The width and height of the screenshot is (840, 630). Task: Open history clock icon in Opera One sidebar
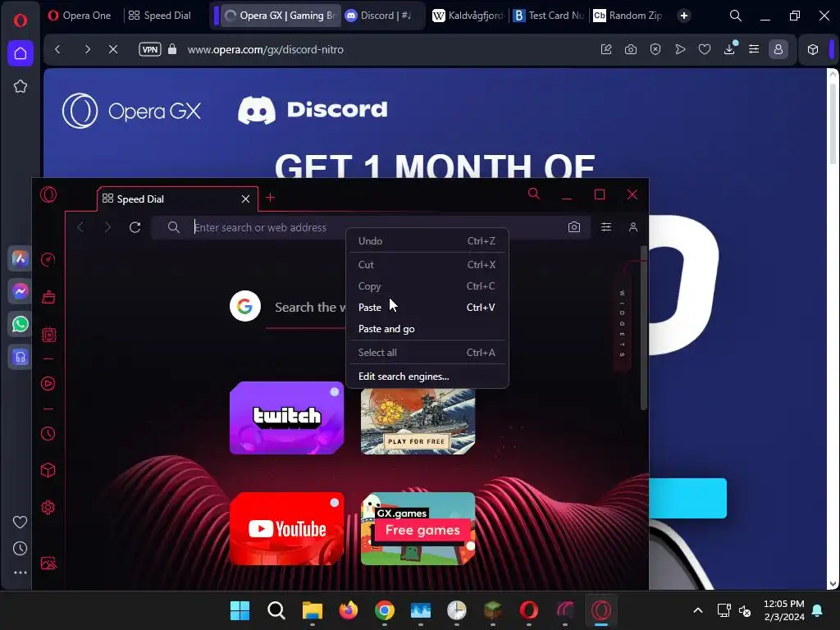coord(21,548)
